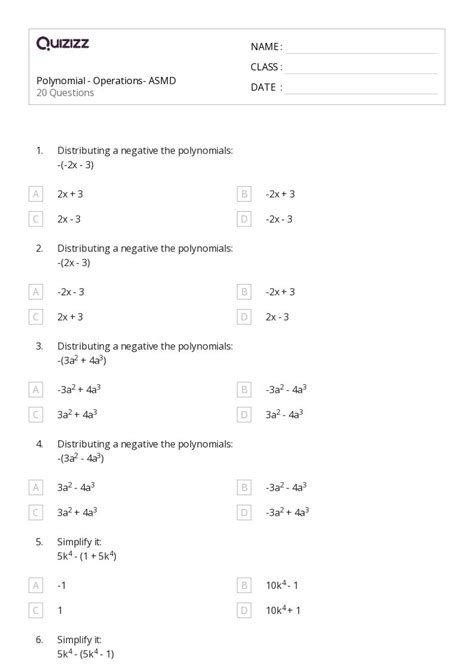Mark answer box B '10k⁴ - 1' in question 5

coord(244,585)
